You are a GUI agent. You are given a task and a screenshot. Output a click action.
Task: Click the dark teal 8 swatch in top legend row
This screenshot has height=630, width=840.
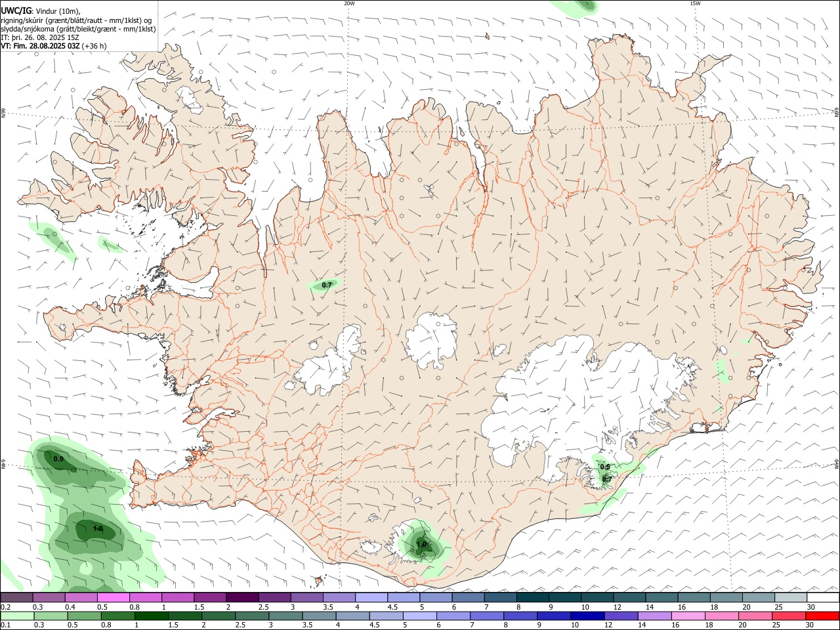pos(533,597)
